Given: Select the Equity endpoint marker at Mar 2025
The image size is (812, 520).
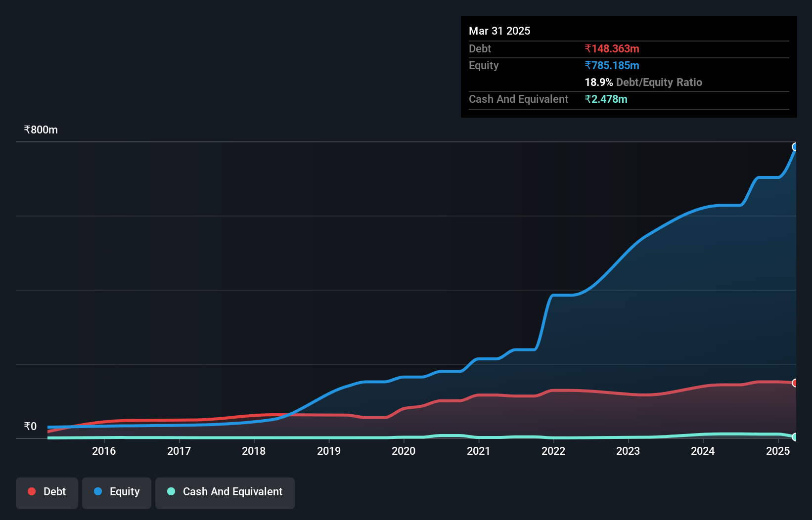Looking at the screenshot, I should click(x=795, y=147).
